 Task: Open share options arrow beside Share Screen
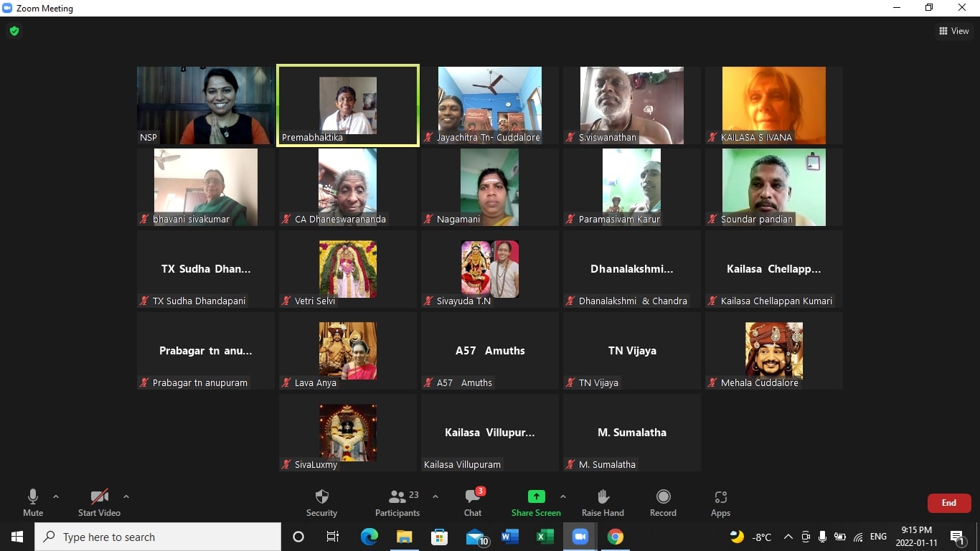coord(562,496)
